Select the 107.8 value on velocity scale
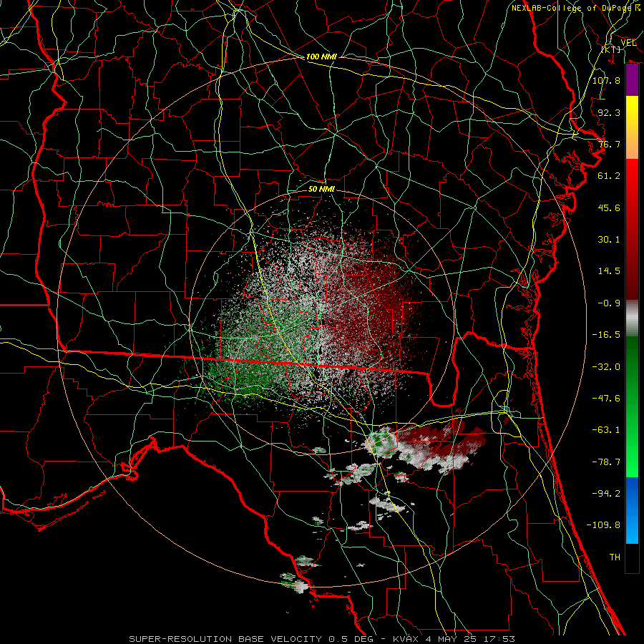This screenshot has height=644, width=644. coord(606,80)
